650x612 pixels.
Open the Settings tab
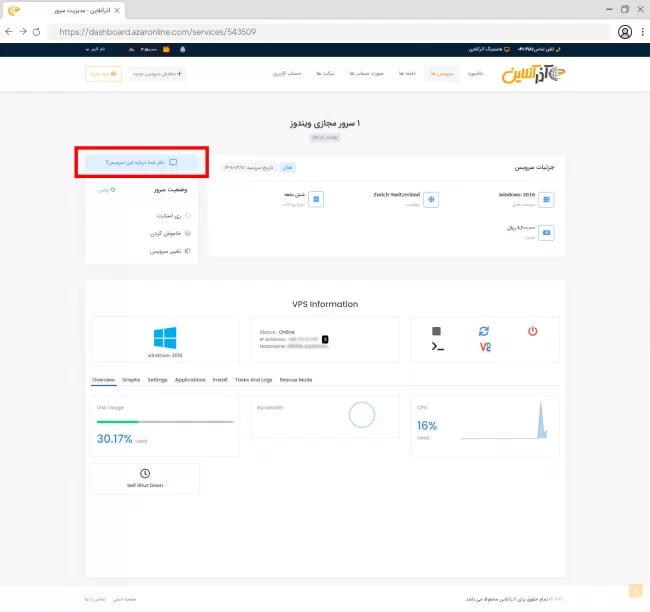(158, 380)
